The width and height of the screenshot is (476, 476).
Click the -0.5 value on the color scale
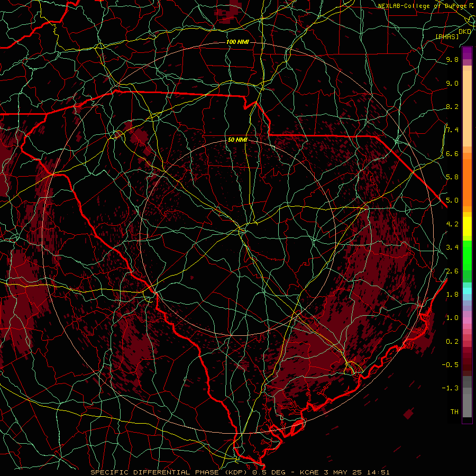point(450,365)
